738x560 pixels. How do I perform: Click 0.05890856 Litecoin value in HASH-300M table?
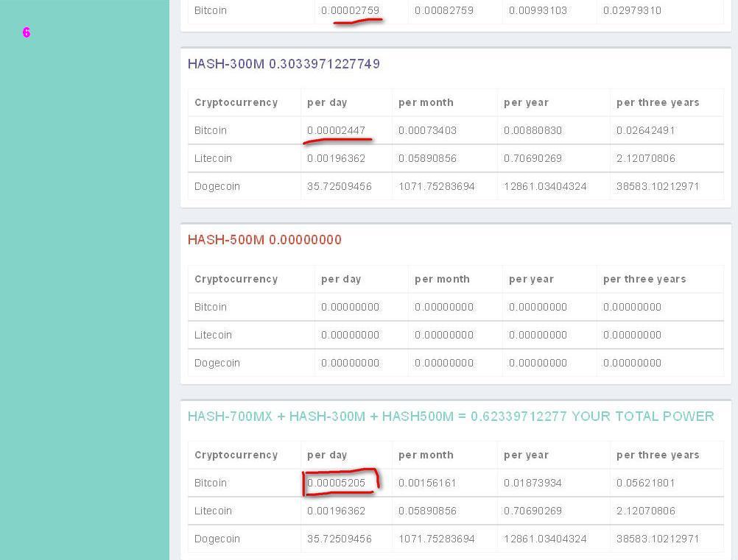pos(427,158)
